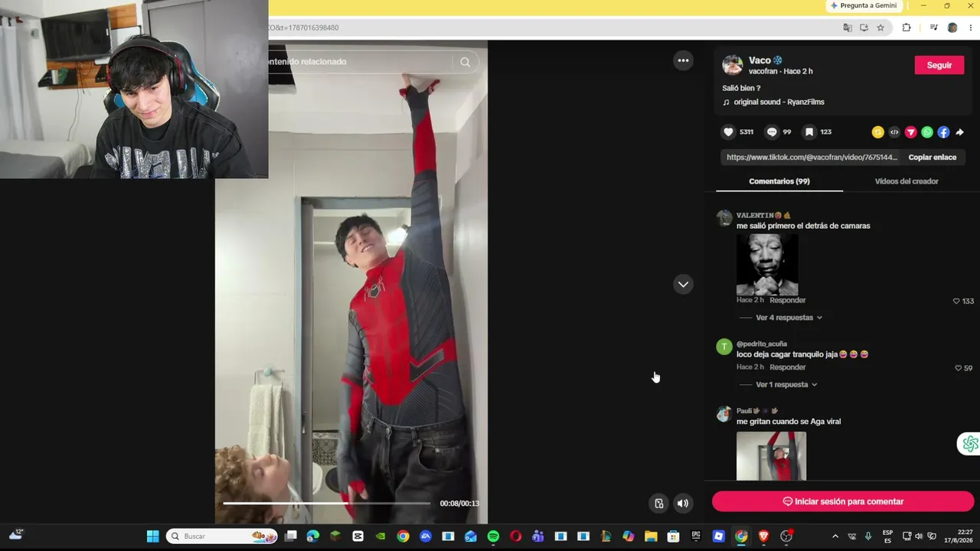This screenshot has height=551, width=980.
Task: Send to friends with the red paper-plane icon
Action: point(910,132)
